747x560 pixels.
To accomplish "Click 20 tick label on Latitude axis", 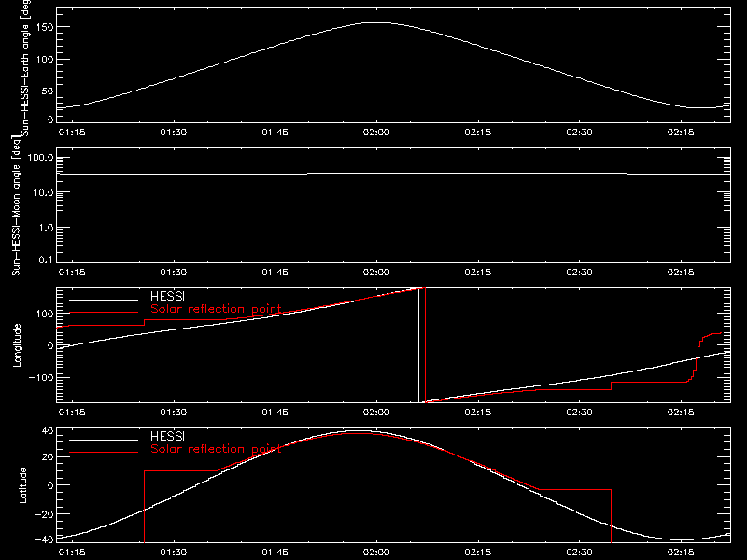I will click(x=48, y=457).
